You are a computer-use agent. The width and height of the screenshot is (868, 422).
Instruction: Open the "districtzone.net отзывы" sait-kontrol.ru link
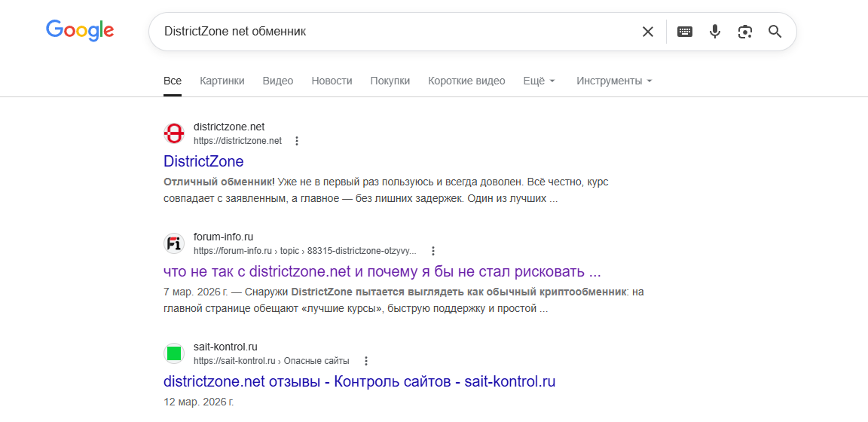[359, 381]
